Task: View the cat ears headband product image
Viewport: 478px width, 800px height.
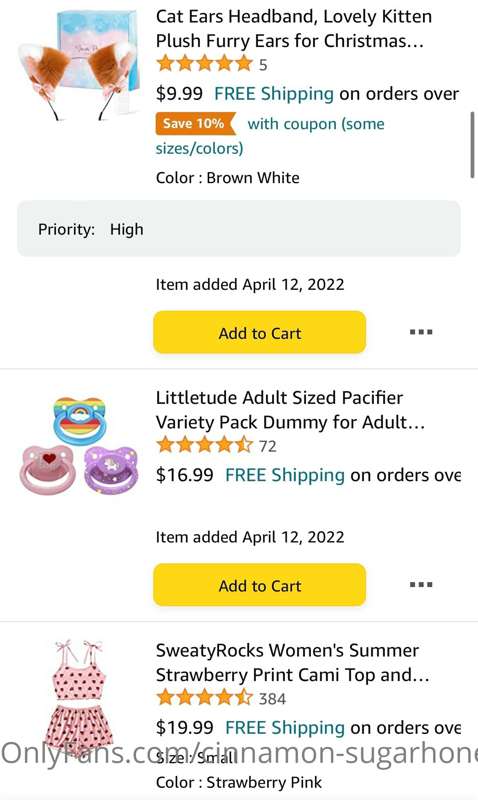Action: pyautogui.click(x=79, y=65)
